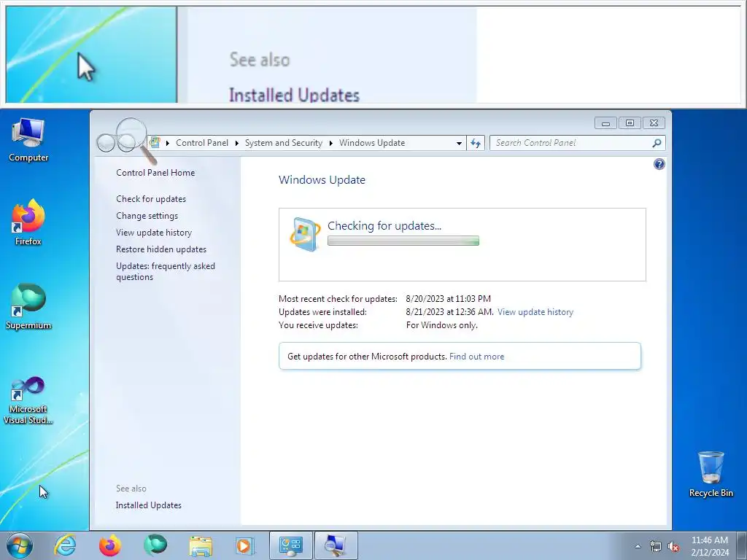747x560 pixels.
Task: Click the Windows Update heading
Action: click(322, 180)
